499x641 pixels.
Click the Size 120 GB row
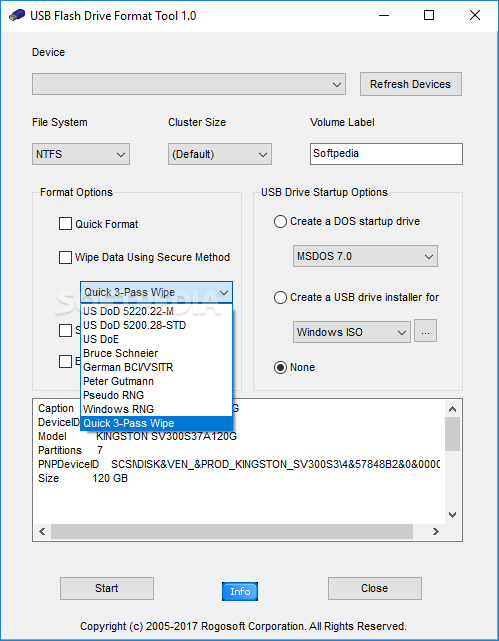click(x=83, y=478)
